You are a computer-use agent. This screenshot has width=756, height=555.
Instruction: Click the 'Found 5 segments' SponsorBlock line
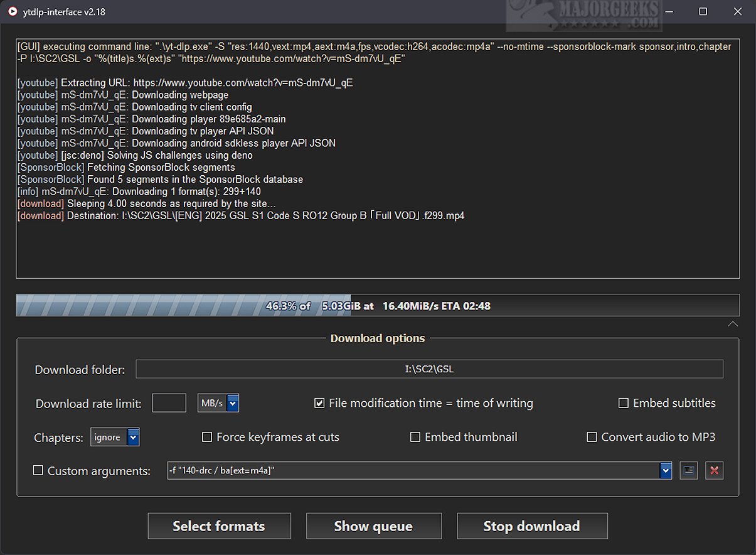click(x=160, y=180)
